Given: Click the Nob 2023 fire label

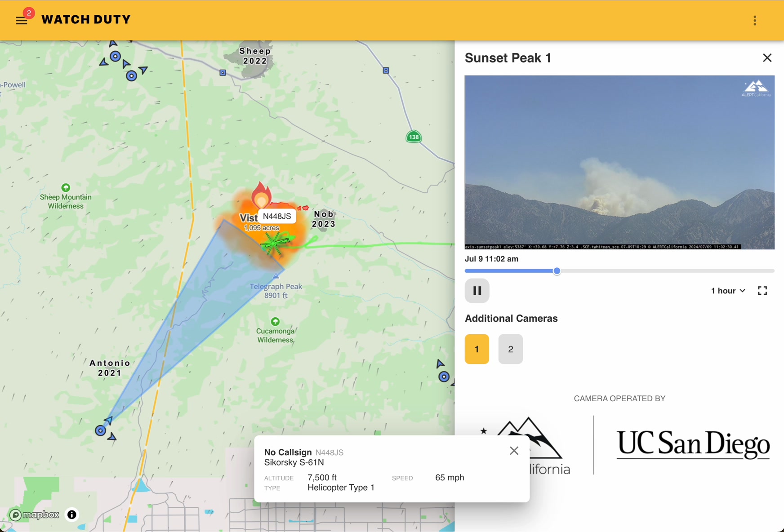Looking at the screenshot, I should [x=324, y=219].
